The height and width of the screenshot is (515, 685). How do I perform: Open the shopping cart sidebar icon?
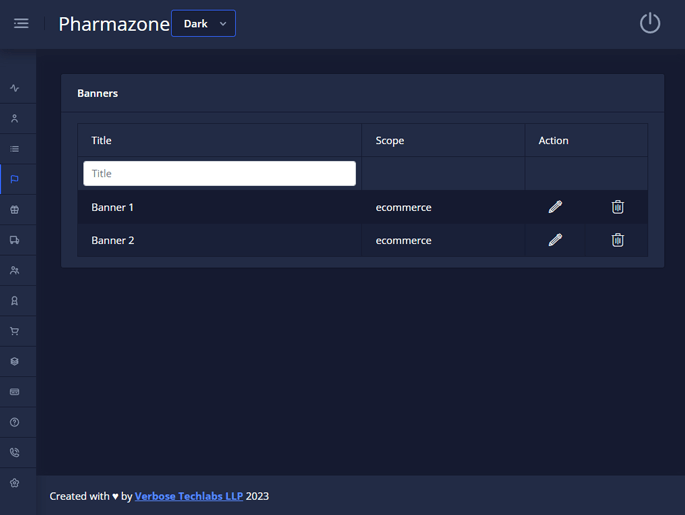[15, 331]
